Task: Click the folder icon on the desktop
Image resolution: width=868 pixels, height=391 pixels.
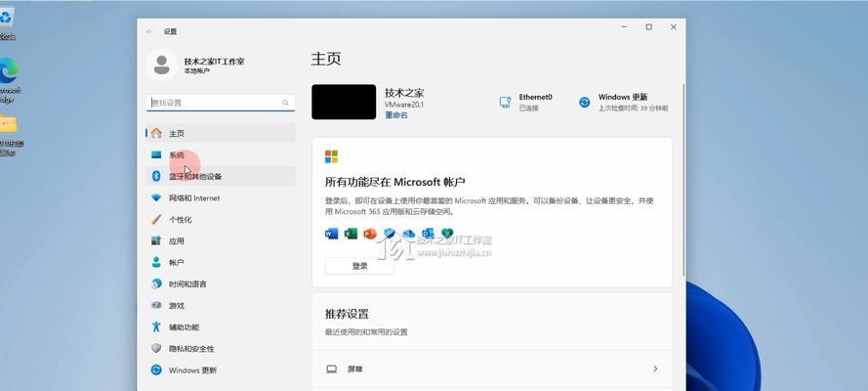Action: tap(8, 124)
